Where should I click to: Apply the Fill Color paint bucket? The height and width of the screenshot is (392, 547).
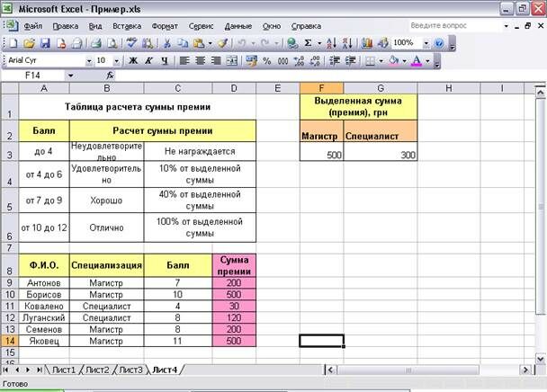(394, 60)
